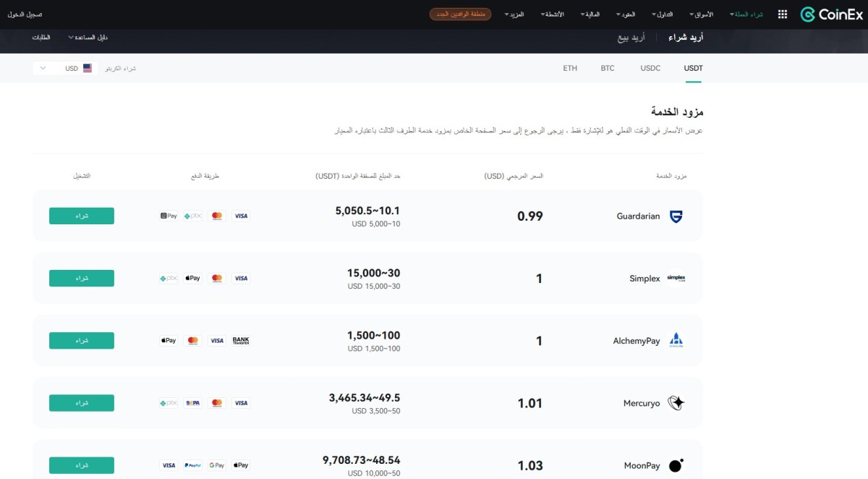Expand the التداول nav menu
The height and width of the screenshot is (479, 868).
(x=662, y=14)
